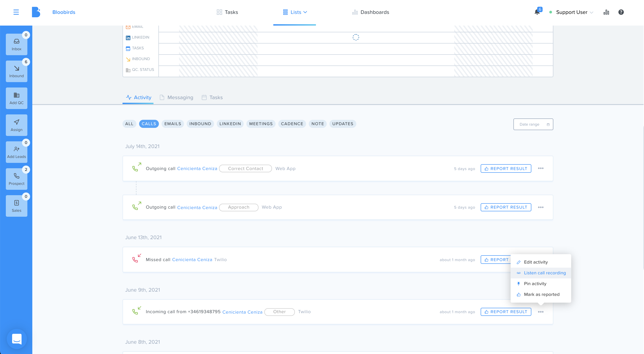644x354 pixels.
Task: Click phone icon of Correct Contact call
Action: 136,167
